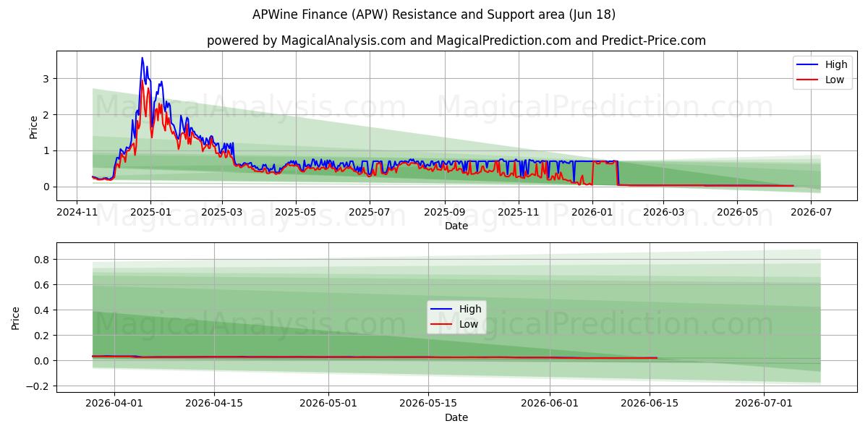868x434 pixels.
Task: Click the '2025-03' x-axis label on the top chart
Action: pos(221,212)
